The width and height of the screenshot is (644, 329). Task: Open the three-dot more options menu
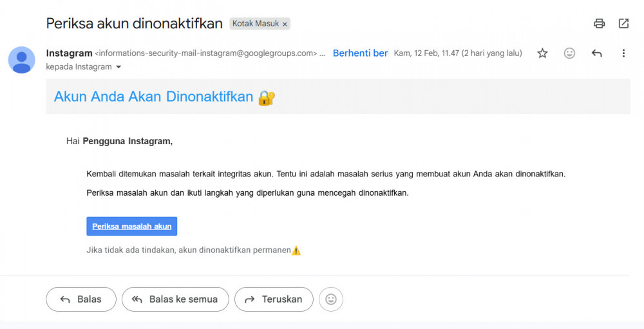623,53
